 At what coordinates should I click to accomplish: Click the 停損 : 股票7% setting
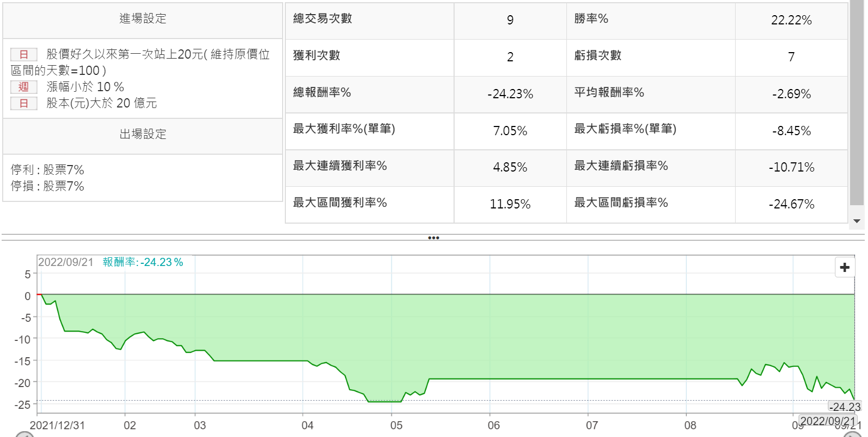click(48, 186)
